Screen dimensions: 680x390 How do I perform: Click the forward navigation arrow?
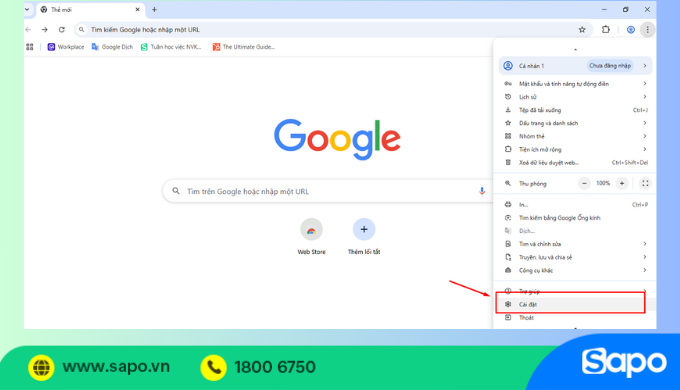pos(45,29)
